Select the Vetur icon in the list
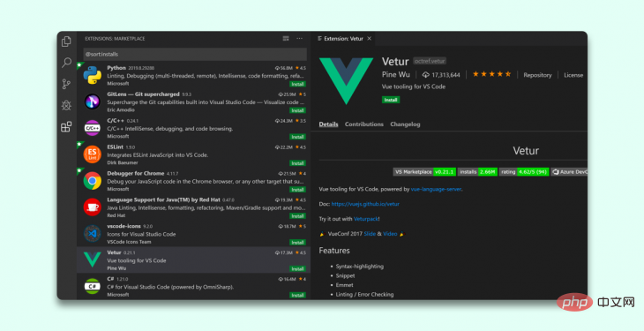The width and height of the screenshot is (644, 331). 93,260
